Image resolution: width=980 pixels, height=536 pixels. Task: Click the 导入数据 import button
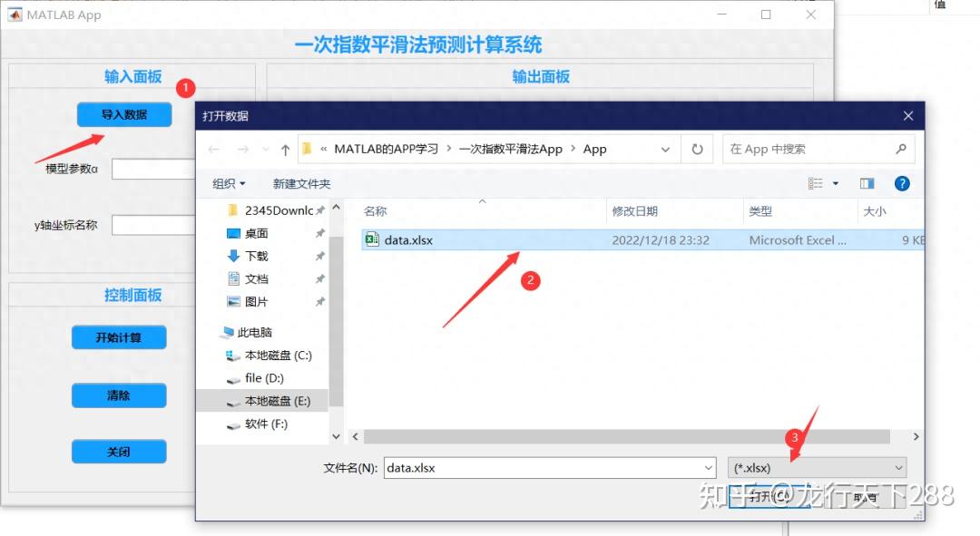[x=124, y=115]
